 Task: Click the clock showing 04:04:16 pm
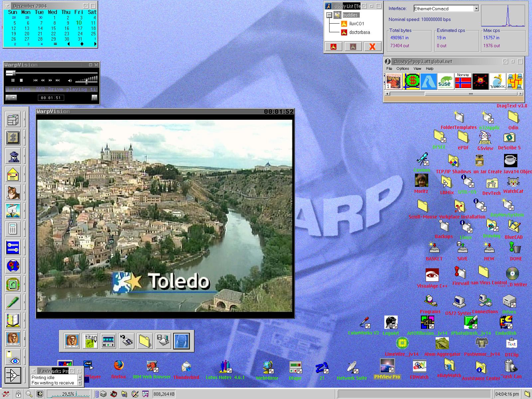click(x=507, y=394)
